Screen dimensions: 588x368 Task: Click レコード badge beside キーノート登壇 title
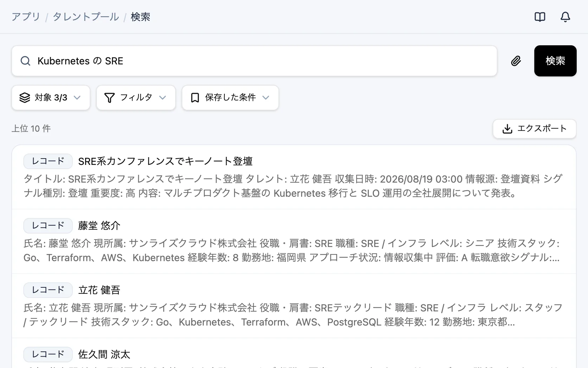click(x=48, y=161)
